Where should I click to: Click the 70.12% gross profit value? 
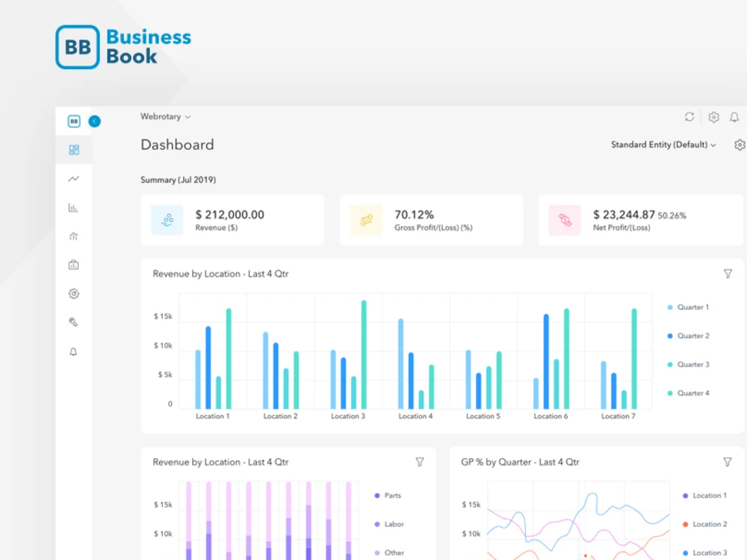[x=414, y=215]
